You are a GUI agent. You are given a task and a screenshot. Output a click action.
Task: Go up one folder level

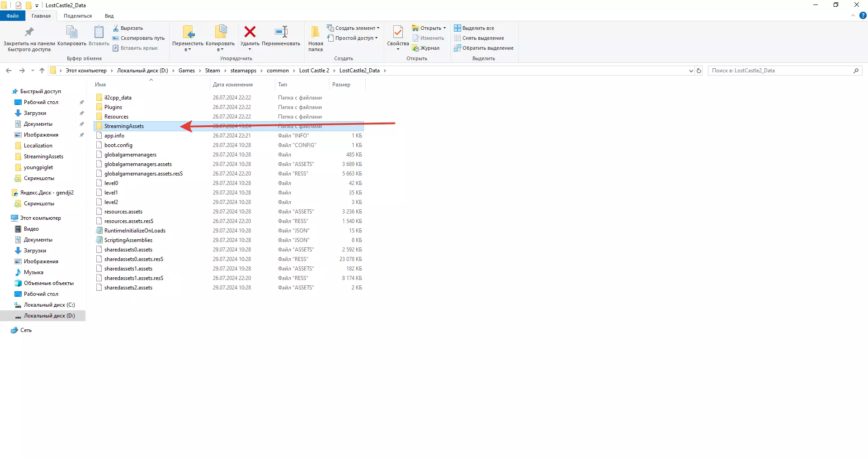tap(42, 71)
